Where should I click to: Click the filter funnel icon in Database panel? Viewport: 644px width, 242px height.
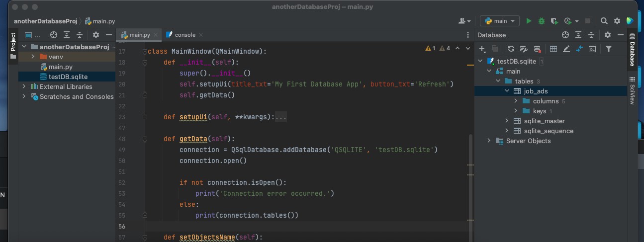[608, 49]
